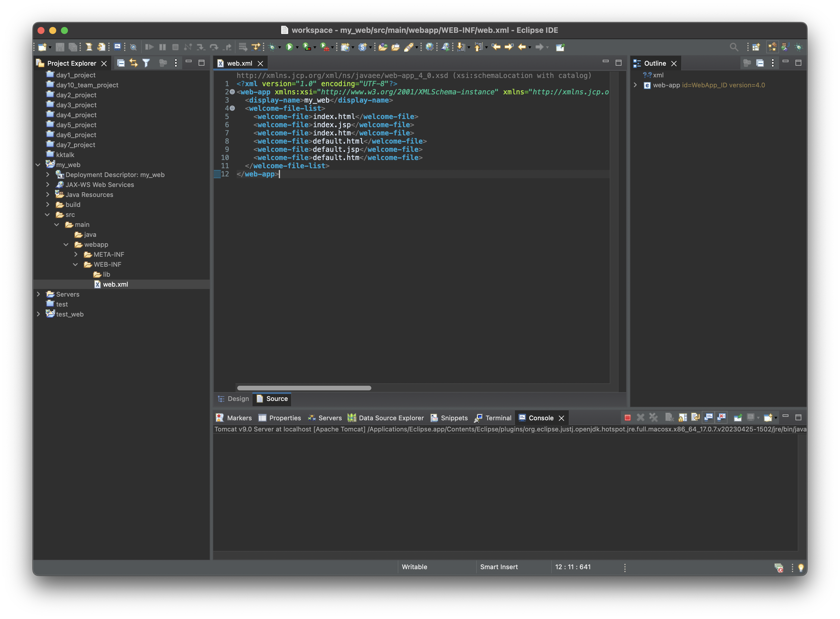Toggle Show Console When Standard Error Changes
This screenshot has width=840, height=619.
(722, 417)
